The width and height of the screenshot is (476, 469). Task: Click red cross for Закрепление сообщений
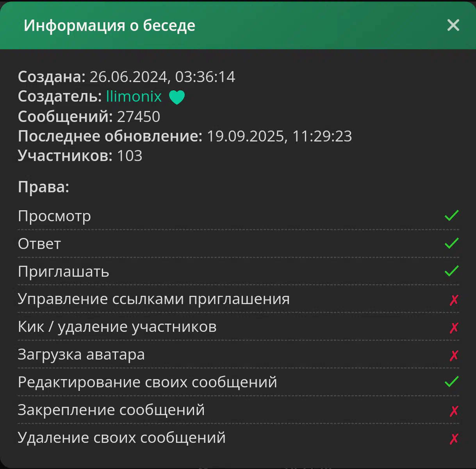454,411
